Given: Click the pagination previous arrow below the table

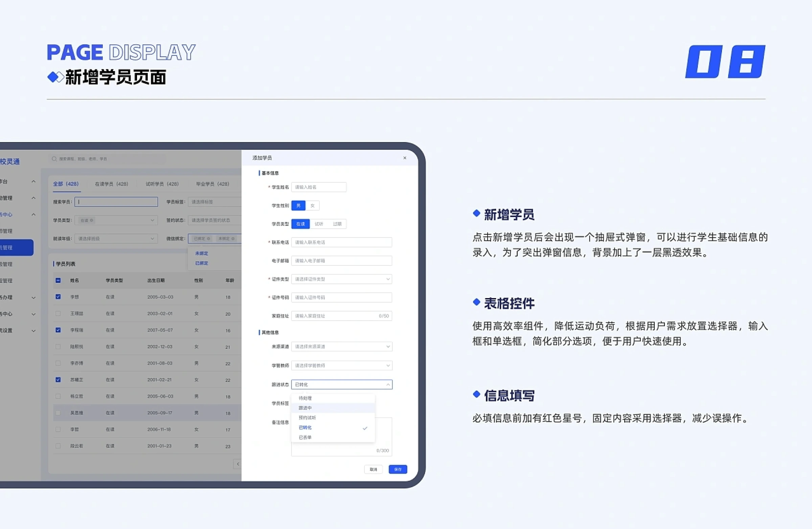Looking at the screenshot, I should coord(238,464).
